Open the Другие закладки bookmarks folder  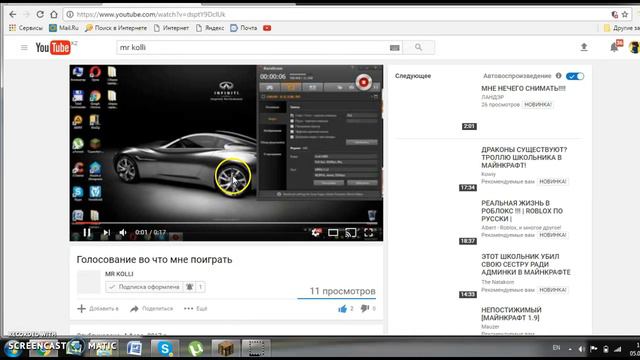[x=622, y=28]
